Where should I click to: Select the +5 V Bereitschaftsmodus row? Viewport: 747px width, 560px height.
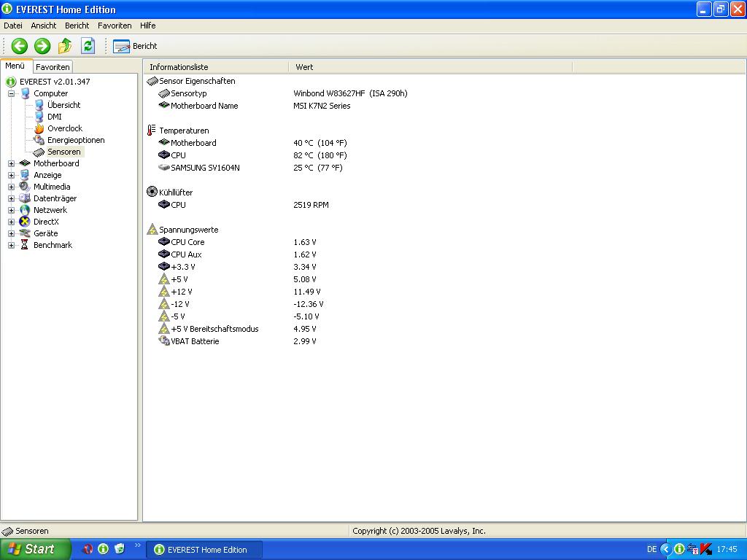click(238, 329)
